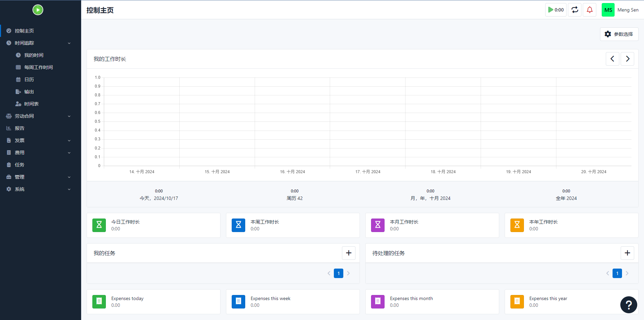This screenshot has height=320, width=644.
Task: Click the refresh arrows icon in header
Action: (575, 10)
